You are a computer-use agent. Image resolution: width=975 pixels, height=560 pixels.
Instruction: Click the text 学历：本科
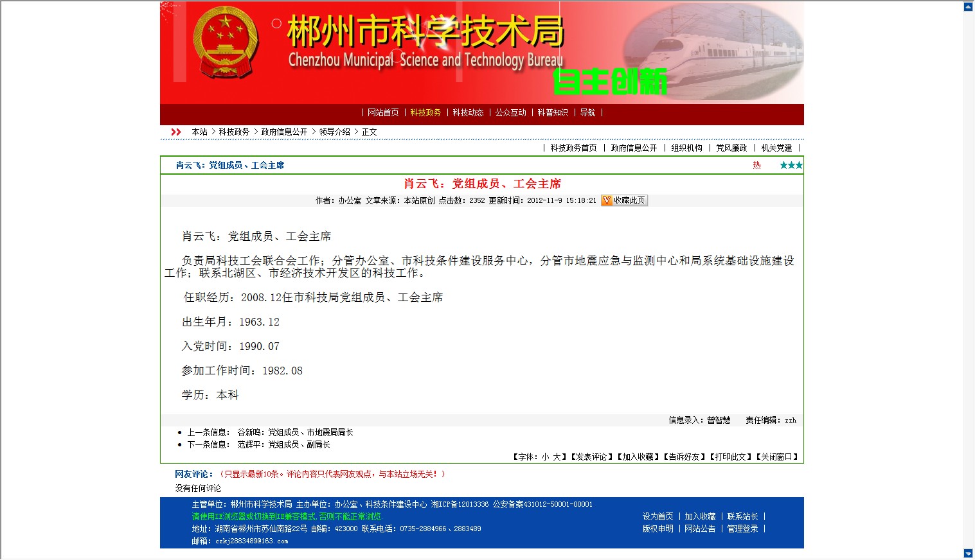coord(210,395)
